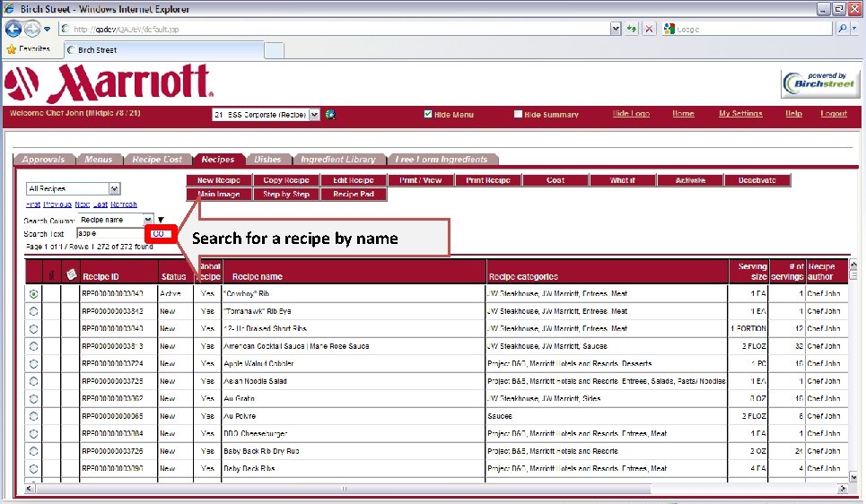
Task: Click the Deactivate button
Action: (757, 180)
